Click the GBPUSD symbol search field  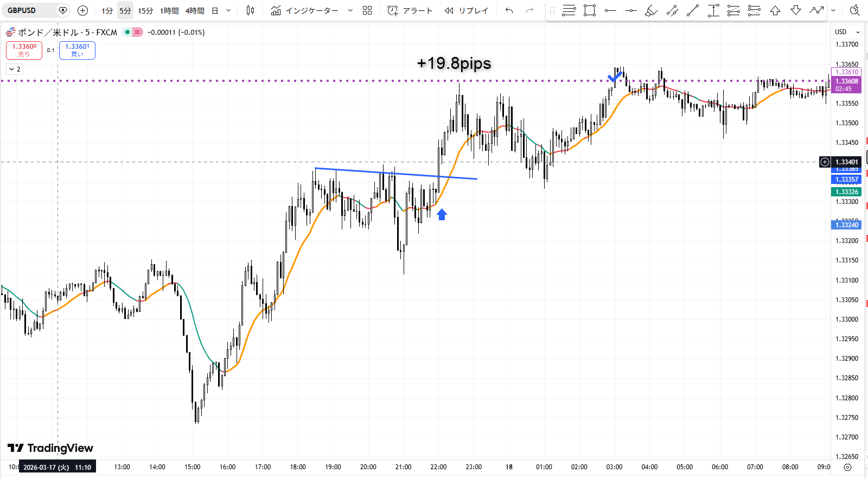point(30,10)
